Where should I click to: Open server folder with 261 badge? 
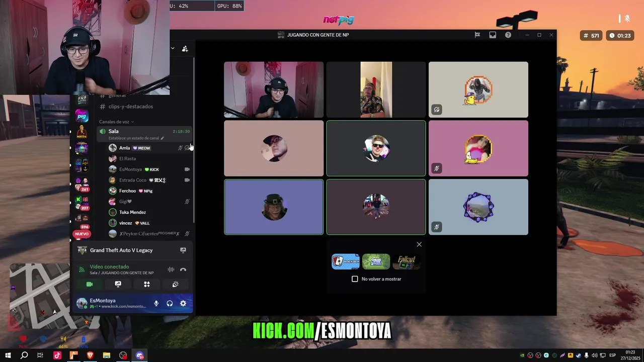pos(82,185)
